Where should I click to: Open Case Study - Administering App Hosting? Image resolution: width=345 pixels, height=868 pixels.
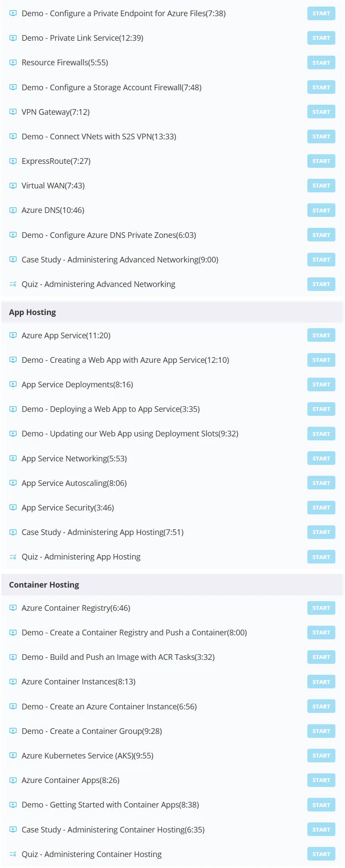pos(102,532)
